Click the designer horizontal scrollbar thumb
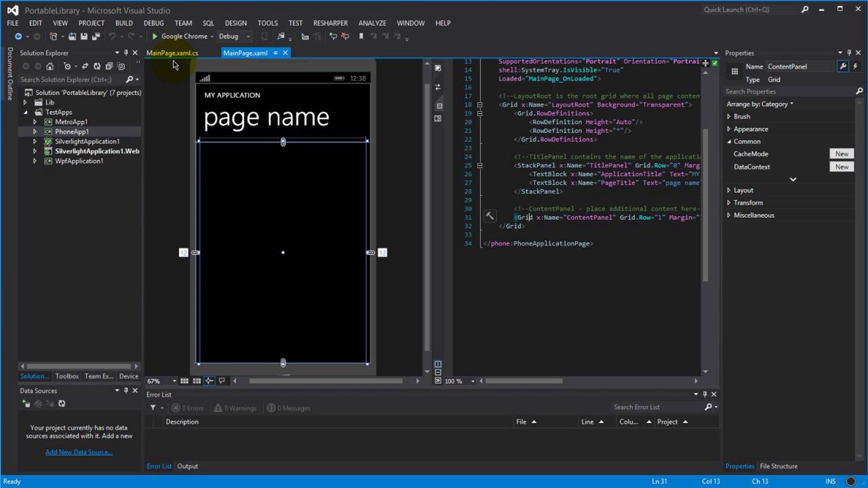 tap(325, 381)
